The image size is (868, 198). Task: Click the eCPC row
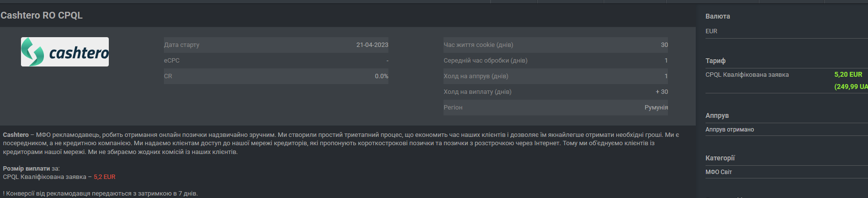click(x=276, y=61)
